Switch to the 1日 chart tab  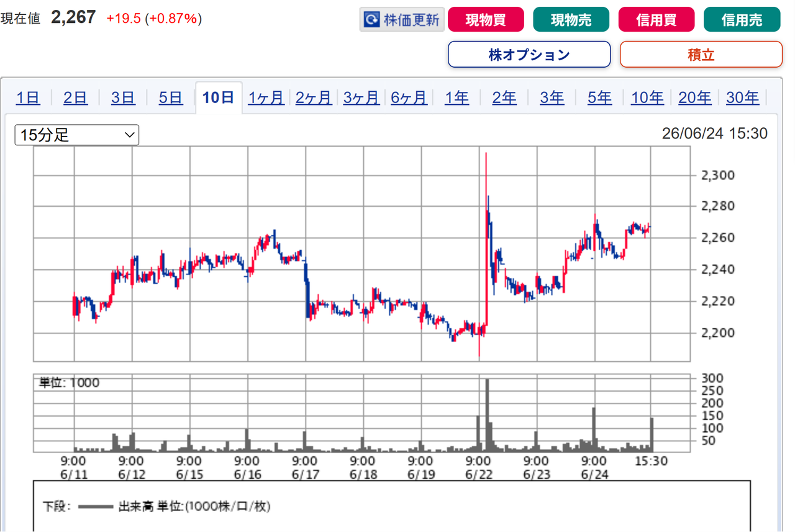point(28,97)
